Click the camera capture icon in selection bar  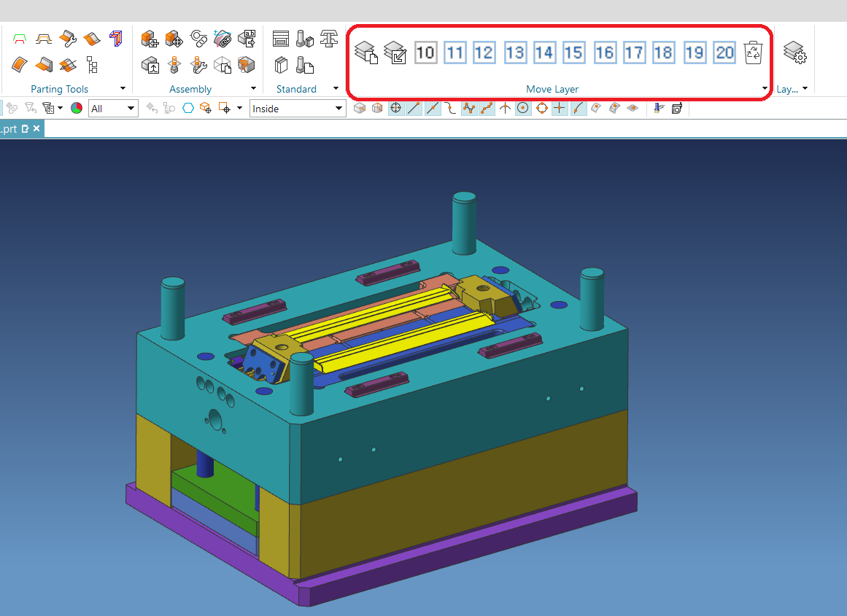point(677,109)
